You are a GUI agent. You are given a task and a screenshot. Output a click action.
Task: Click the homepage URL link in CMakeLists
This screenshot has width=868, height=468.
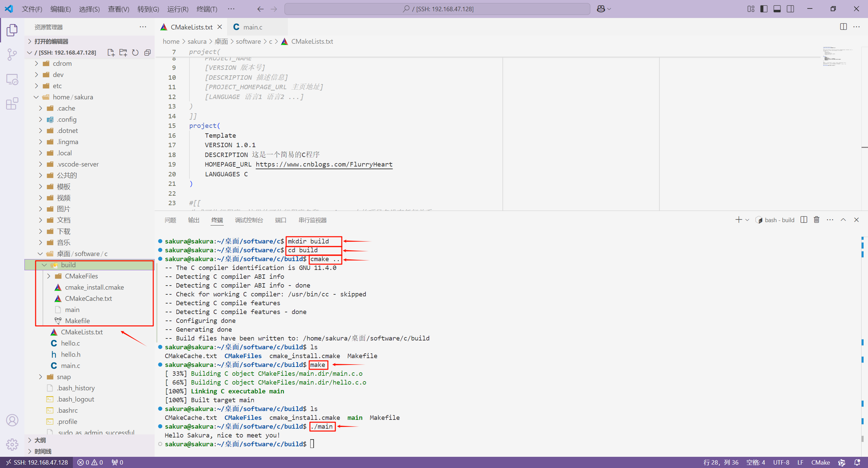click(x=324, y=164)
